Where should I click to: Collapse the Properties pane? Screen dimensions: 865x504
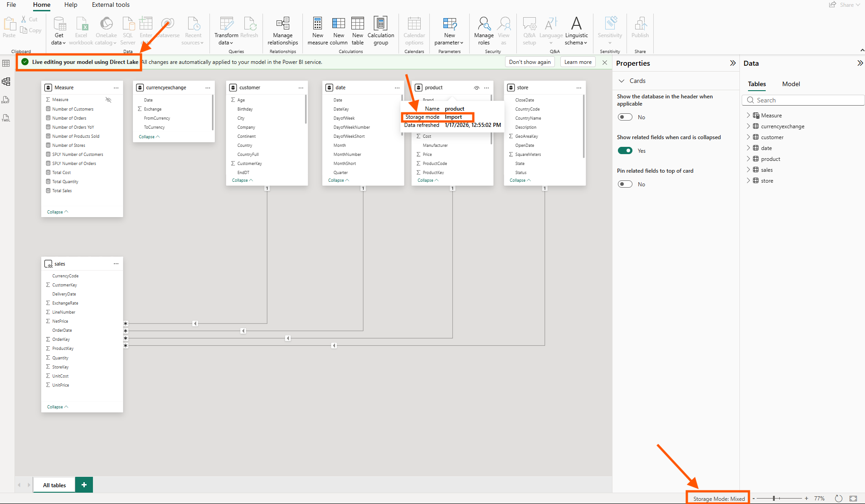pos(733,63)
